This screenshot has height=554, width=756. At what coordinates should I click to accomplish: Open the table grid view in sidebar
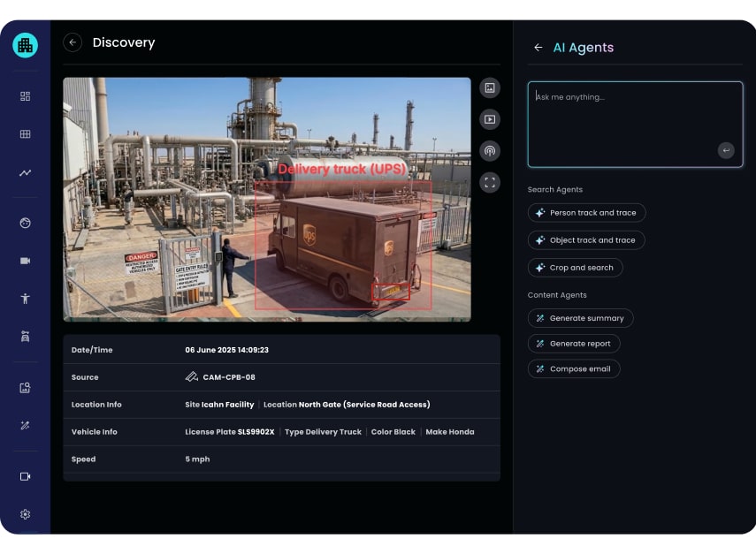[x=25, y=134]
